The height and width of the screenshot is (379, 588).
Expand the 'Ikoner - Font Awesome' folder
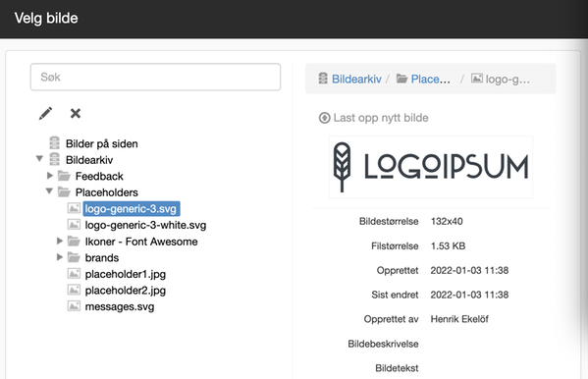59,241
